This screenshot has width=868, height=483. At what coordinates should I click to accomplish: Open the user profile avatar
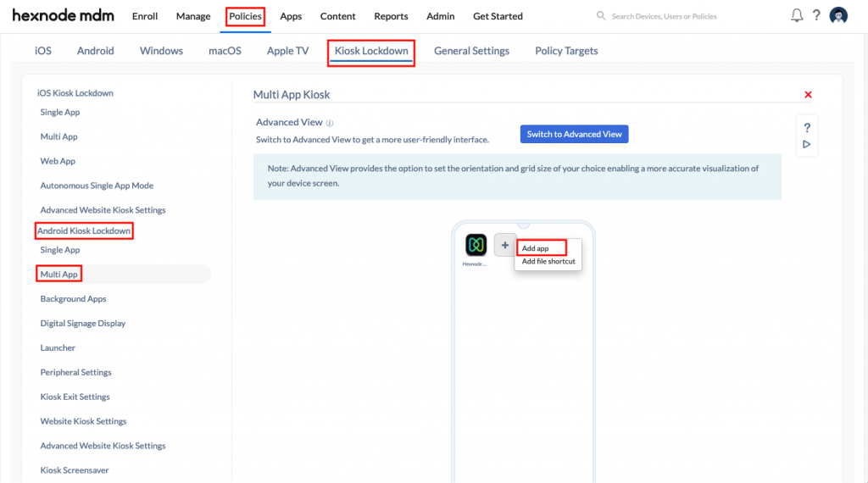(838, 15)
